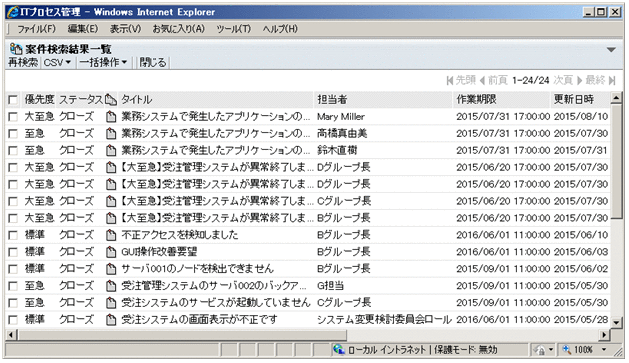Click the Internet Explorer logo in title bar
This screenshot has width=629, height=363.
click(13, 12)
